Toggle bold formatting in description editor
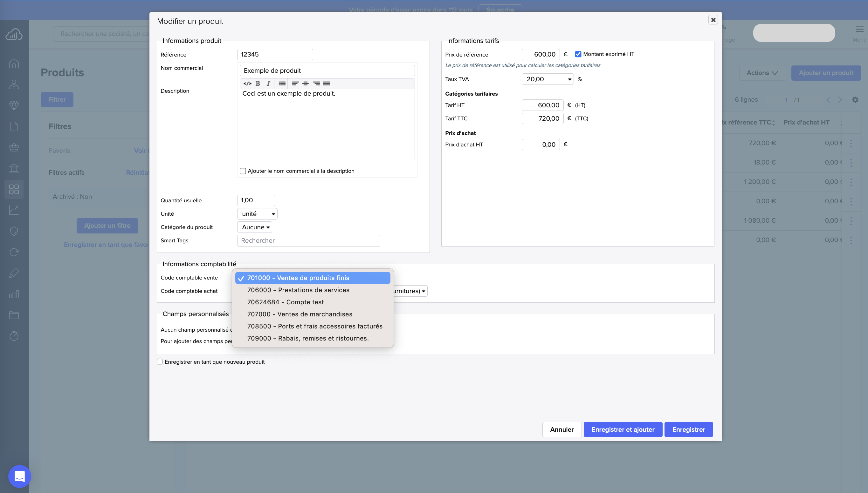 click(x=258, y=83)
